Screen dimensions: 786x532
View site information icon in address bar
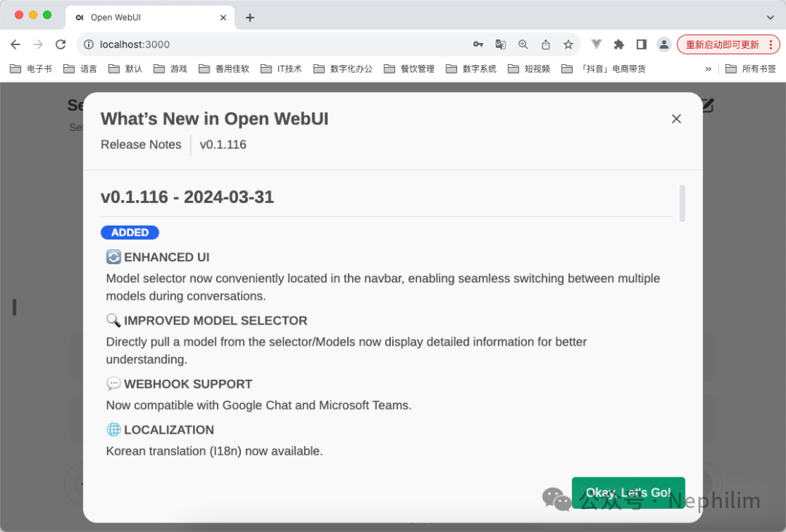tap(89, 44)
